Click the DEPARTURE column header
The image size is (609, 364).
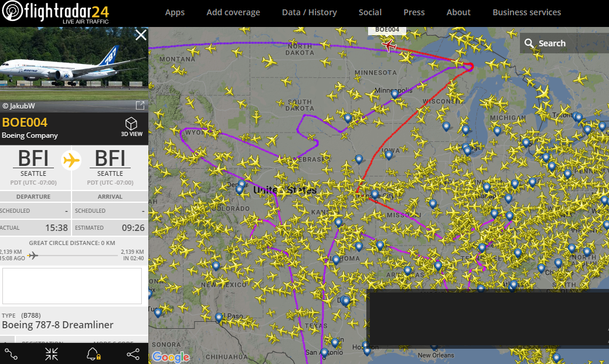tap(33, 196)
